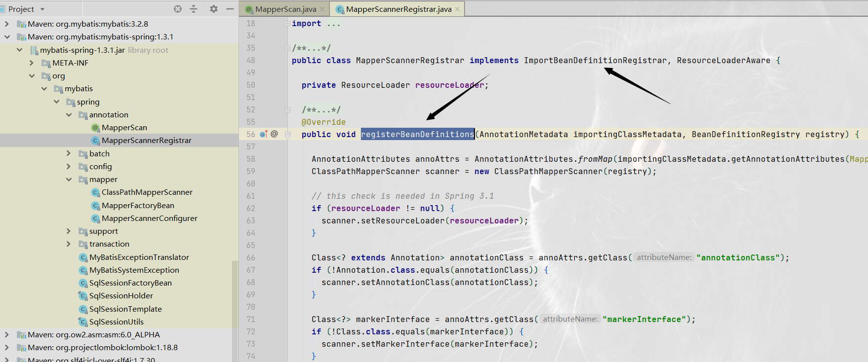Open MapperFactoryBean class icon
Image resolution: width=868 pixels, height=362 pixels.
coord(96,206)
